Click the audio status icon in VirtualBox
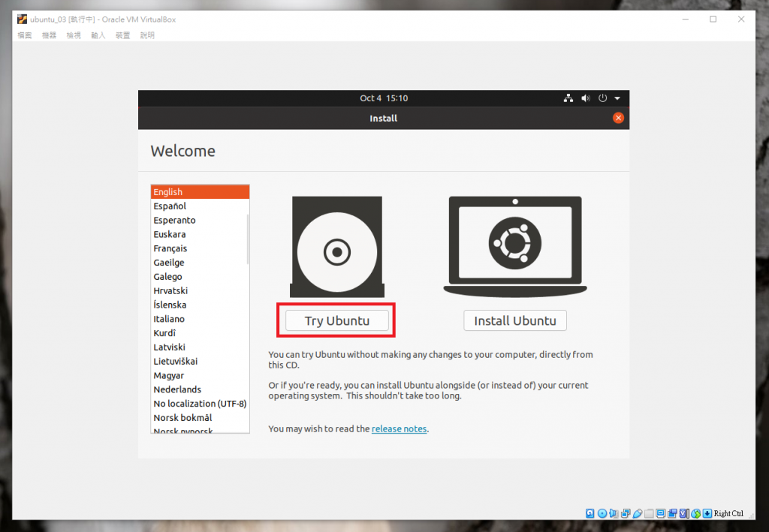The image size is (769, 532). [x=614, y=513]
